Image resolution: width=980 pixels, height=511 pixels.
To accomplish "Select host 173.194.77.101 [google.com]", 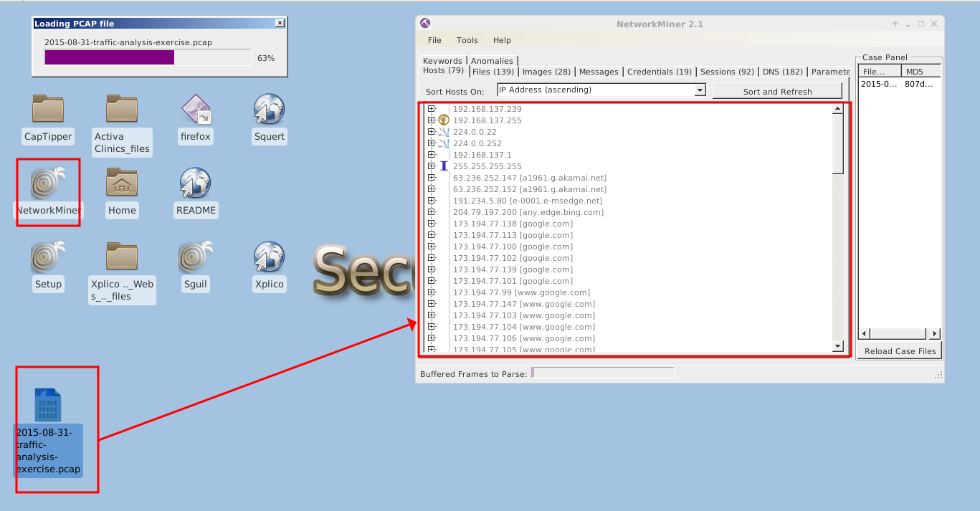I will 513,281.
